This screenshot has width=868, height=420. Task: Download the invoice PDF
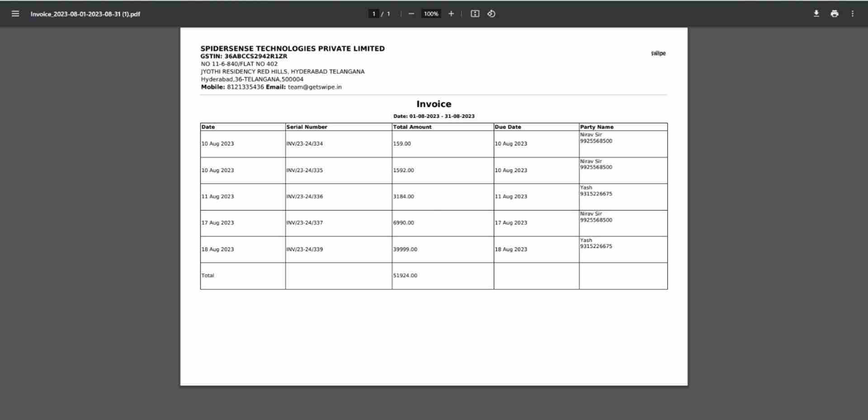(x=816, y=14)
